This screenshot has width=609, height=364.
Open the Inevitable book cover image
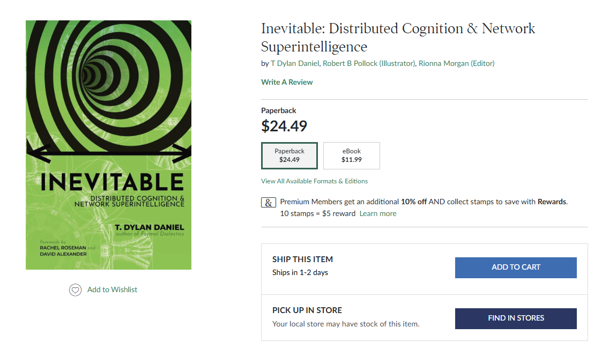[x=108, y=145]
